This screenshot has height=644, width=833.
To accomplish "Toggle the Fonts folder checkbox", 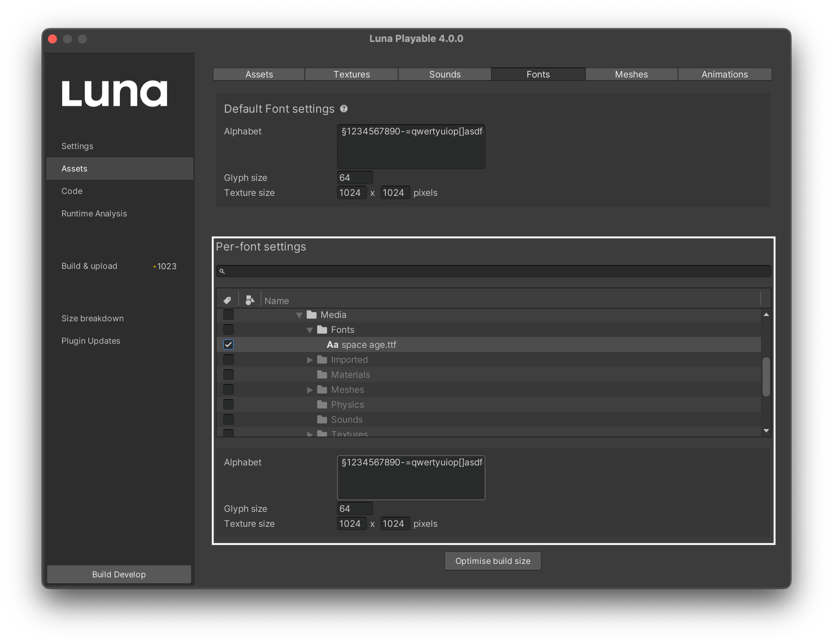I will point(228,329).
